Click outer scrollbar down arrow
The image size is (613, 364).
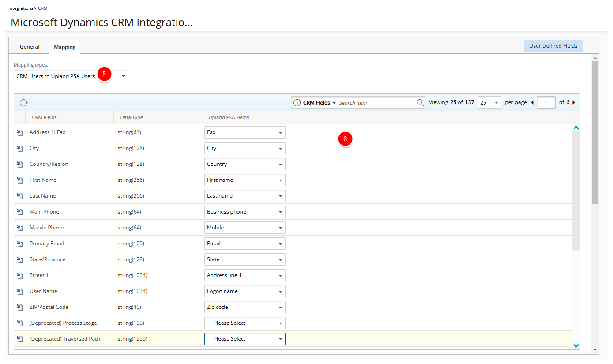coord(595,349)
